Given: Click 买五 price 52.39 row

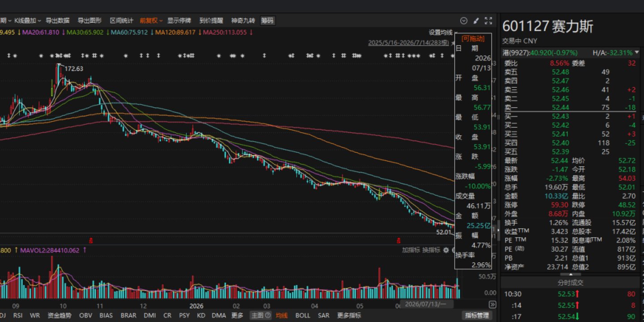Looking at the screenshot, I should click(x=570, y=152).
